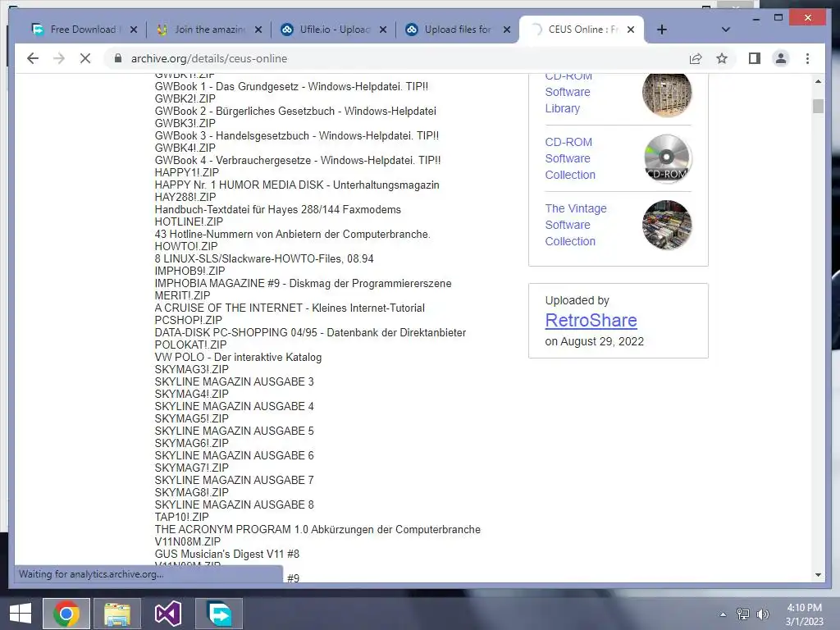Open The Vintage Software Collection link

(576, 225)
